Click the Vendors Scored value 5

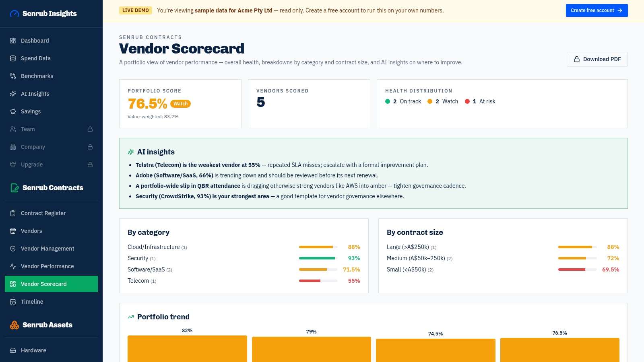click(x=261, y=102)
